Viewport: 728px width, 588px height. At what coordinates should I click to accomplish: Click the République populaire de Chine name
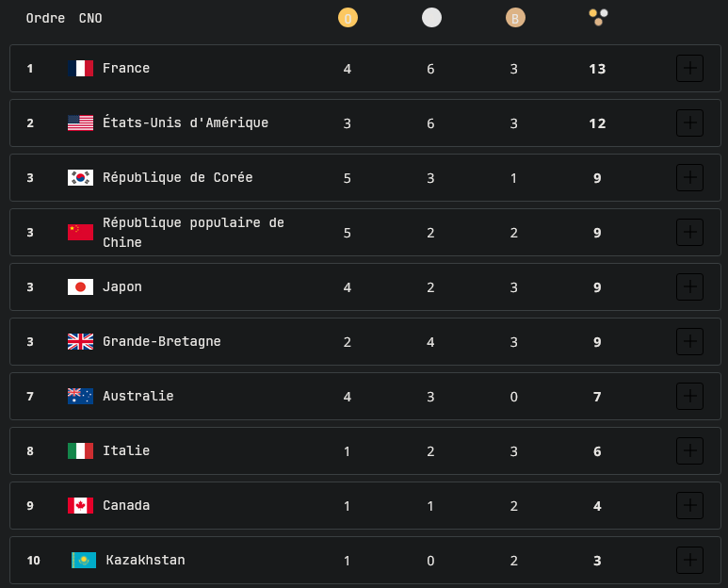(x=193, y=233)
